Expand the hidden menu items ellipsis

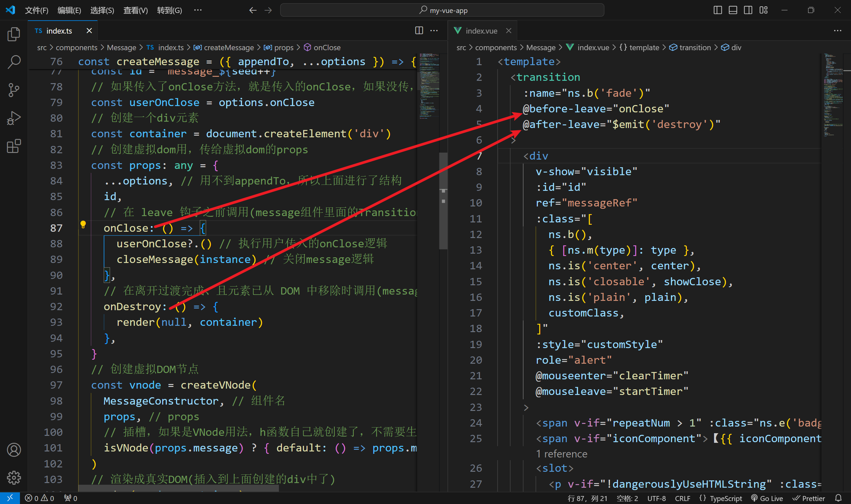(198, 10)
